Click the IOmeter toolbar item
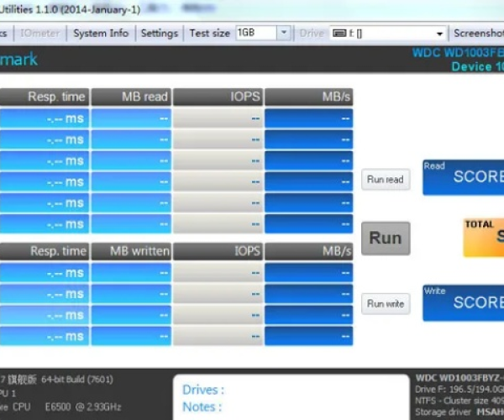The width and height of the screenshot is (504, 420). [x=40, y=33]
